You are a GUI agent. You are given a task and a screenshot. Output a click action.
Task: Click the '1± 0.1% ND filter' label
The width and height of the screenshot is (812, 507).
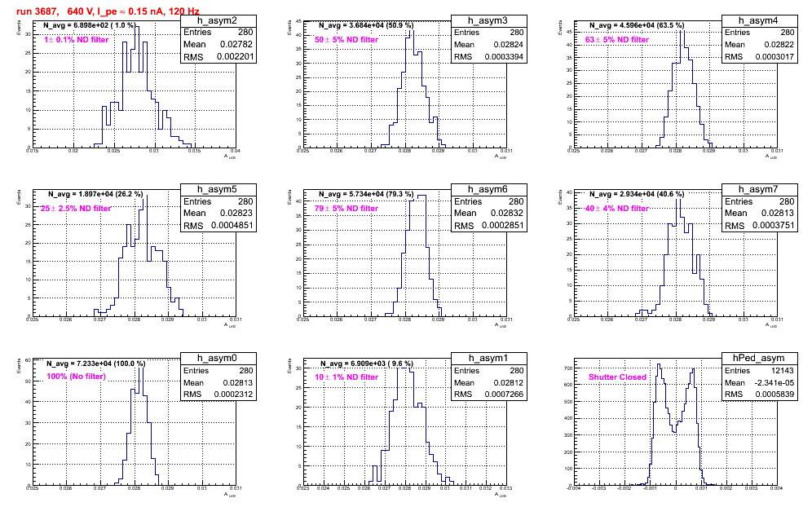point(76,39)
